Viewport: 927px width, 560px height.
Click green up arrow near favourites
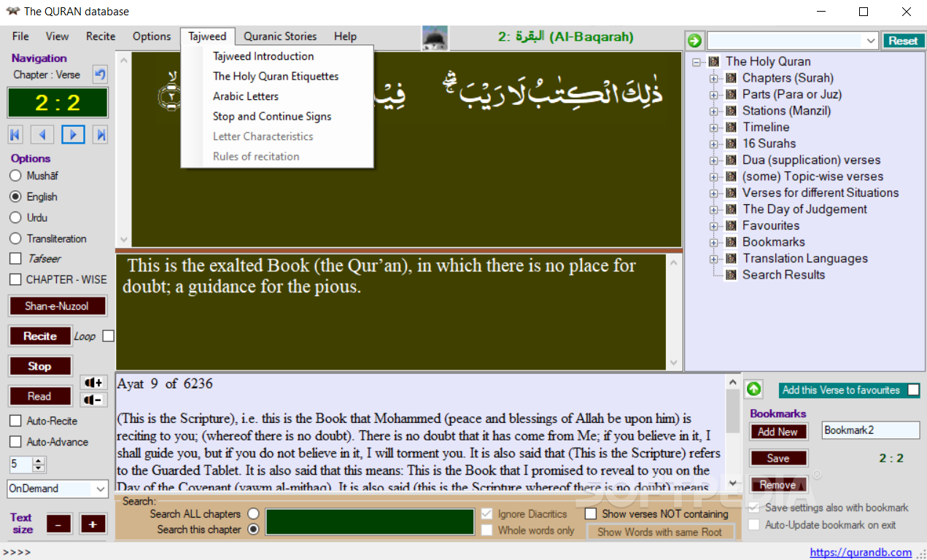click(x=753, y=390)
